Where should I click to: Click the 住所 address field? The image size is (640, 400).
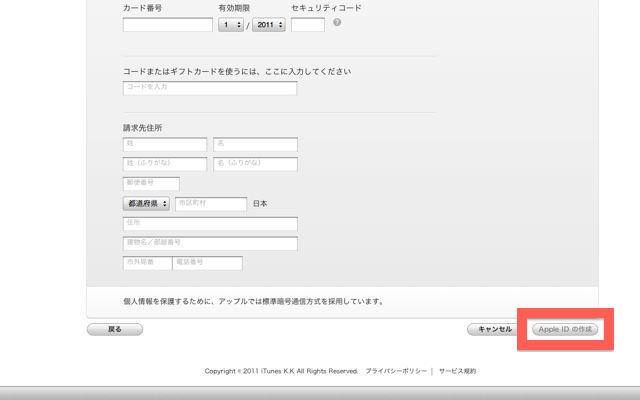point(210,224)
